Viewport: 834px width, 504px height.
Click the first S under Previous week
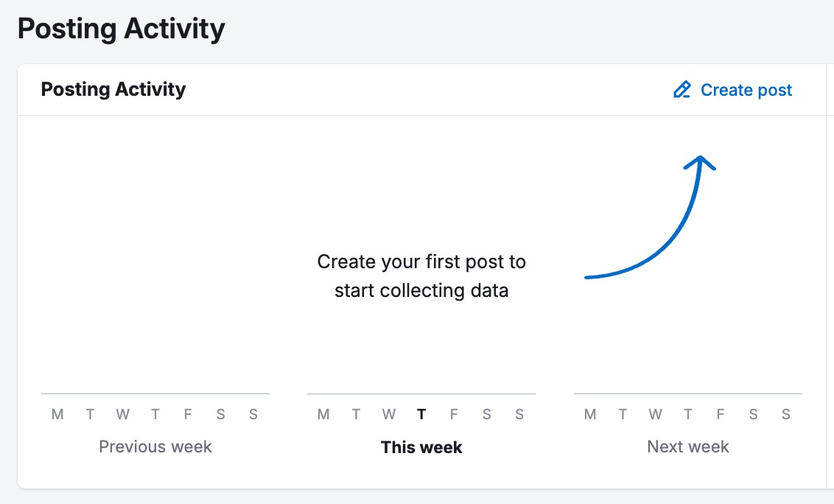coord(220,414)
